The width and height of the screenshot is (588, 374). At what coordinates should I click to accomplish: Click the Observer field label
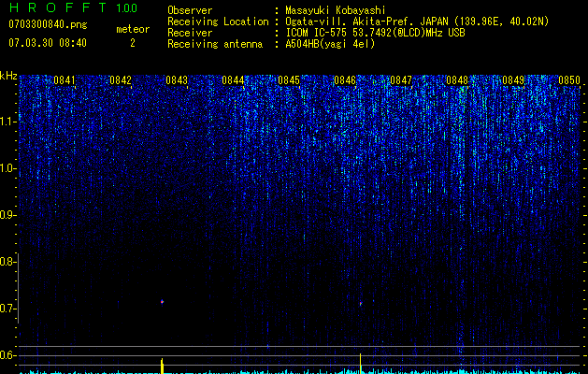[190, 10]
